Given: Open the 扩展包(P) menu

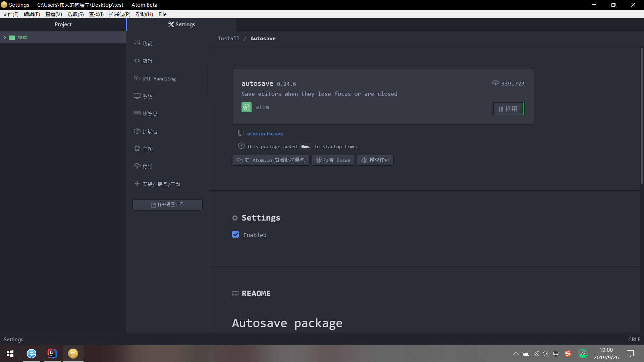Looking at the screenshot, I should 119,14.
